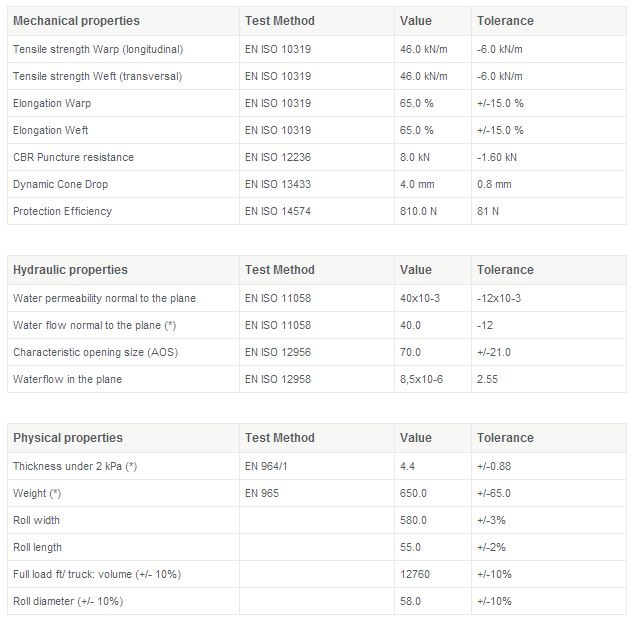
Task: Click the Water permeability normal to the plane label
Action: (104, 298)
